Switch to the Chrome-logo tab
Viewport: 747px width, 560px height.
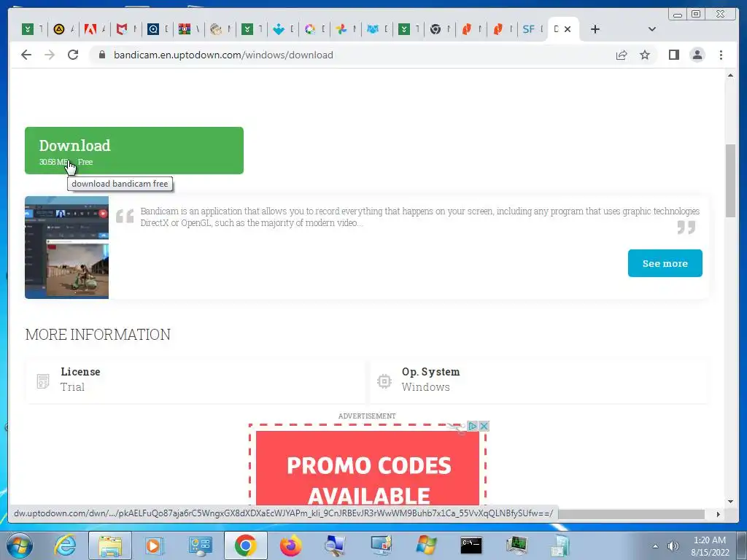pyautogui.click(x=439, y=29)
